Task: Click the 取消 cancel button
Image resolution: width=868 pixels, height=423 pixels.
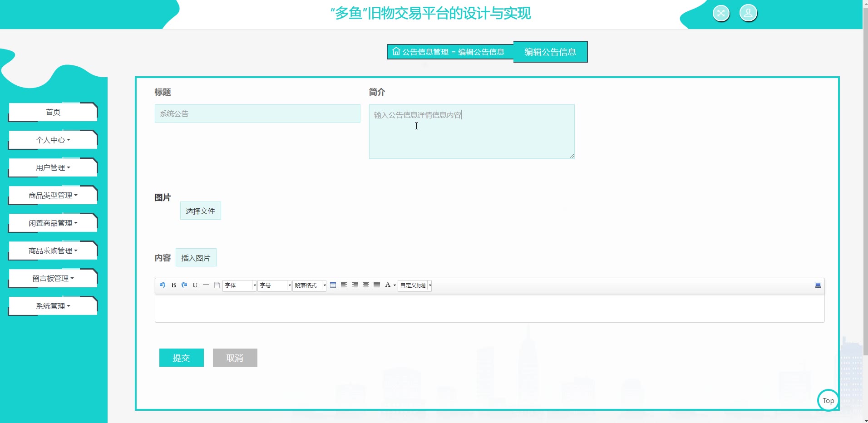Action: click(235, 358)
